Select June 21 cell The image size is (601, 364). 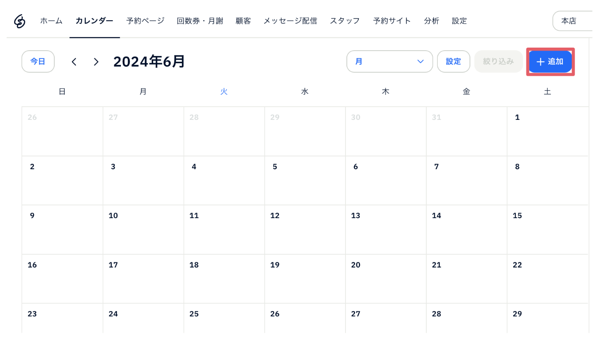pyautogui.click(x=466, y=279)
